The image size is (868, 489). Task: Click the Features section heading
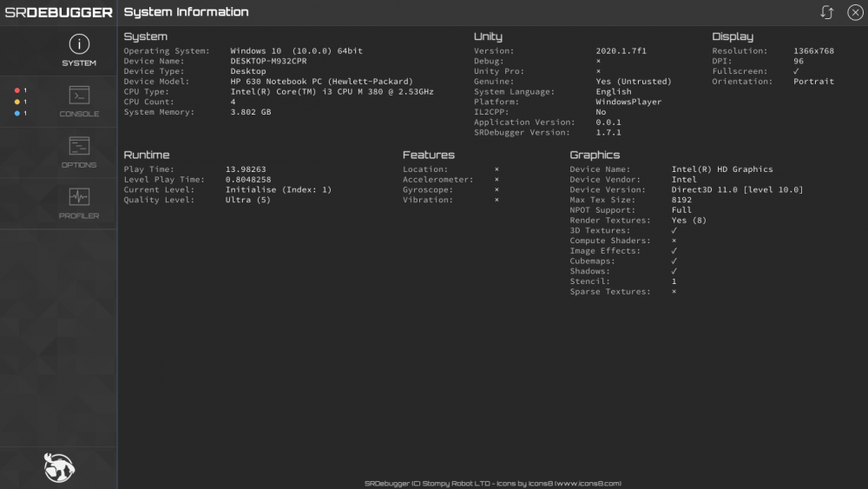coord(429,155)
